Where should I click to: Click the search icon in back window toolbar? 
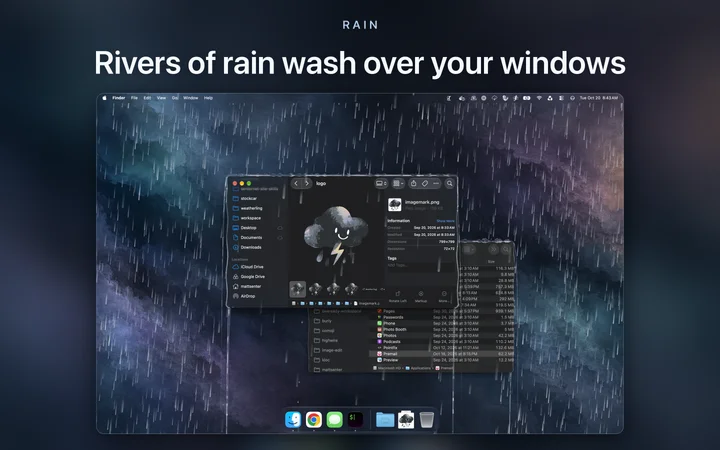pyautogui.click(x=506, y=249)
